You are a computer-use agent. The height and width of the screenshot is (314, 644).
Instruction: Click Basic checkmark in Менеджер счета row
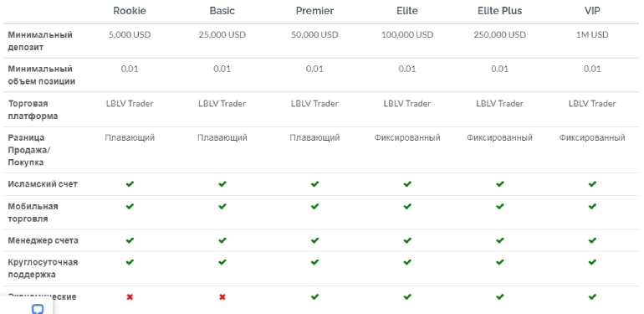pyautogui.click(x=222, y=240)
